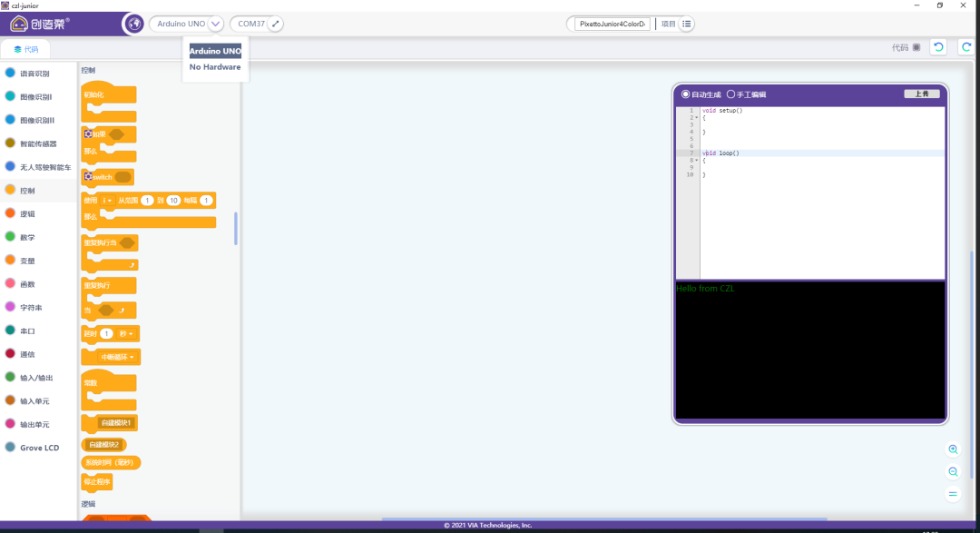Click the gear icon on the switch block
980x533 pixels.
tap(88, 177)
